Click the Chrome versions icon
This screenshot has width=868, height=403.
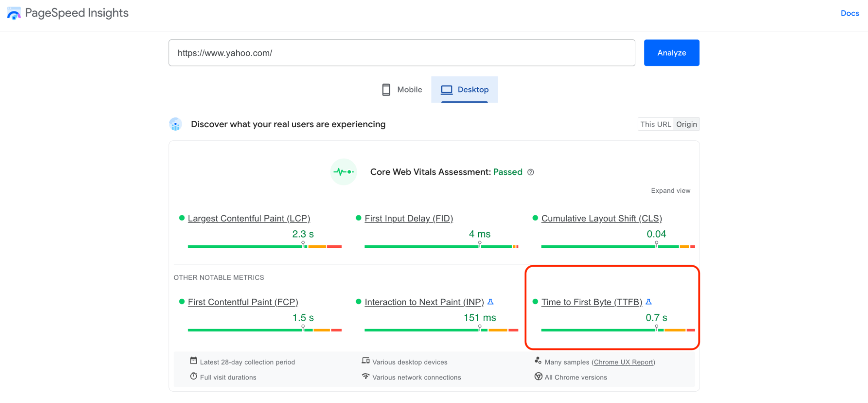(x=538, y=377)
